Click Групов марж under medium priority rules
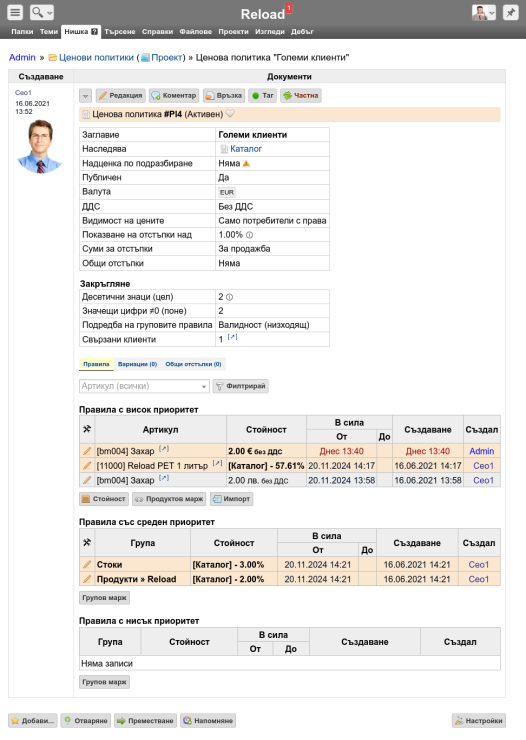Image resolution: width=526 pixels, height=740 pixels. tap(104, 598)
